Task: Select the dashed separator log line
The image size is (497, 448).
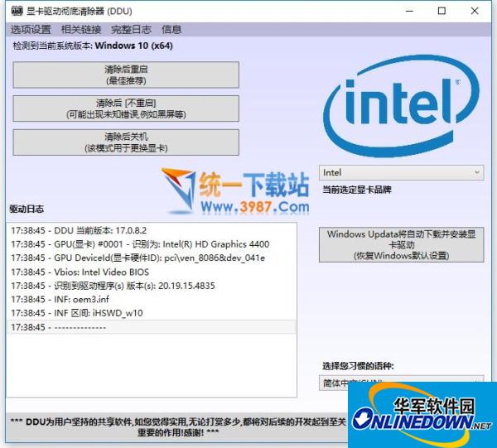Action: pos(152,327)
